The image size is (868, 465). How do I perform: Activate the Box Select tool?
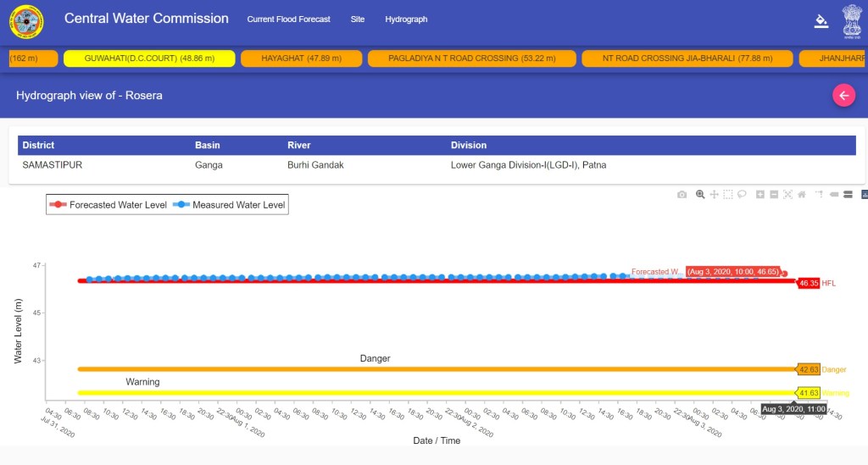tap(728, 195)
